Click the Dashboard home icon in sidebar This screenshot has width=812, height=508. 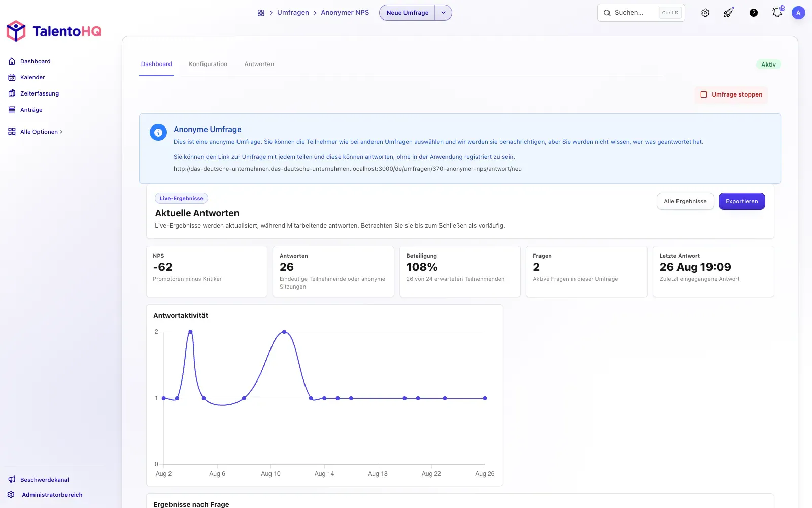[x=12, y=61]
